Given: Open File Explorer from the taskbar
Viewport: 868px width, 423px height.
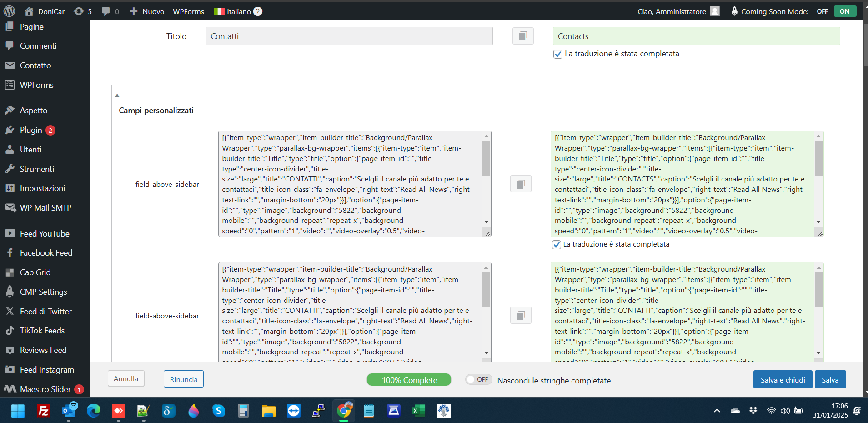Looking at the screenshot, I should (269, 411).
